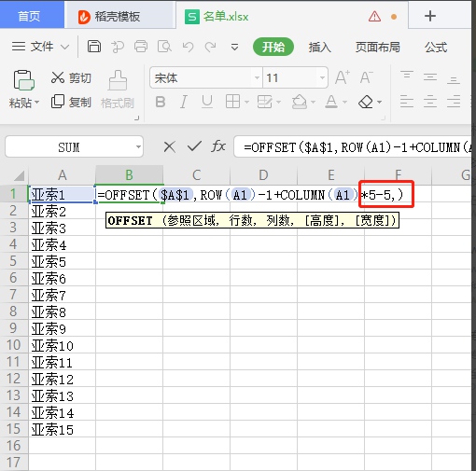Expand the fill color dropdown arrow

(313, 102)
